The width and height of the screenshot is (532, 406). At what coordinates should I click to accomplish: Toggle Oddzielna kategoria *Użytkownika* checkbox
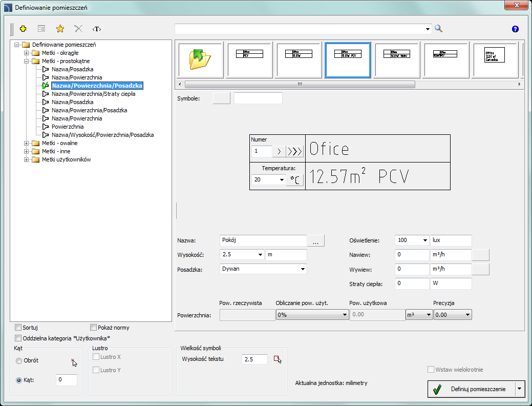[x=18, y=338]
